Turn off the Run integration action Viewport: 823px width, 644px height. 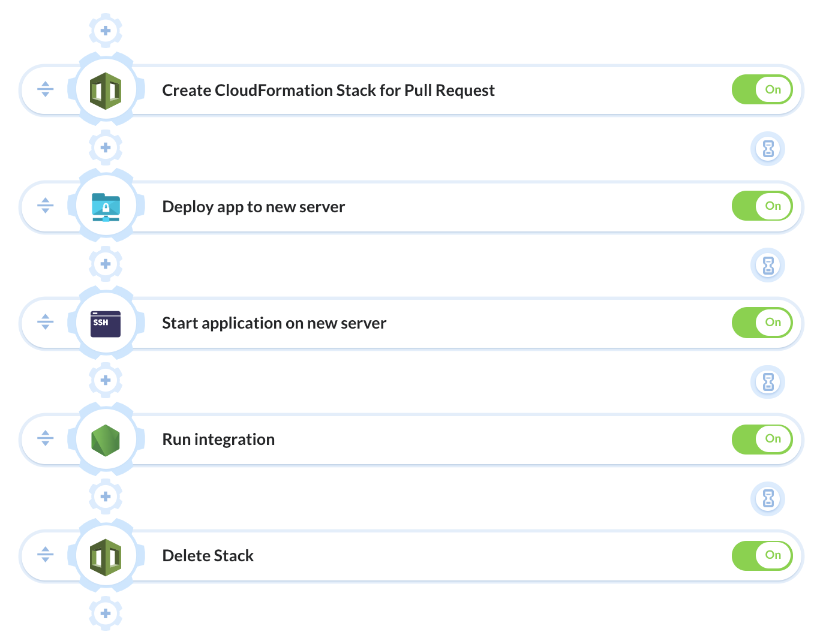[x=762, y=439]
